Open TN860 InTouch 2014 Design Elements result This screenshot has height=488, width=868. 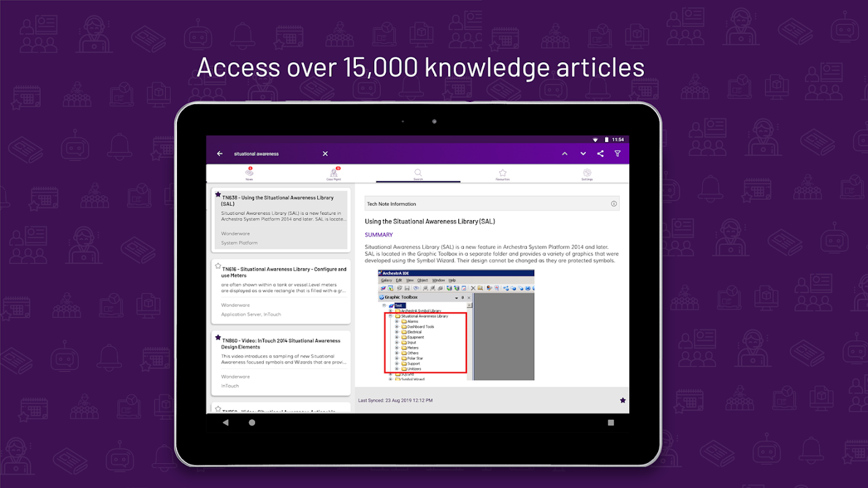[281, 362]
